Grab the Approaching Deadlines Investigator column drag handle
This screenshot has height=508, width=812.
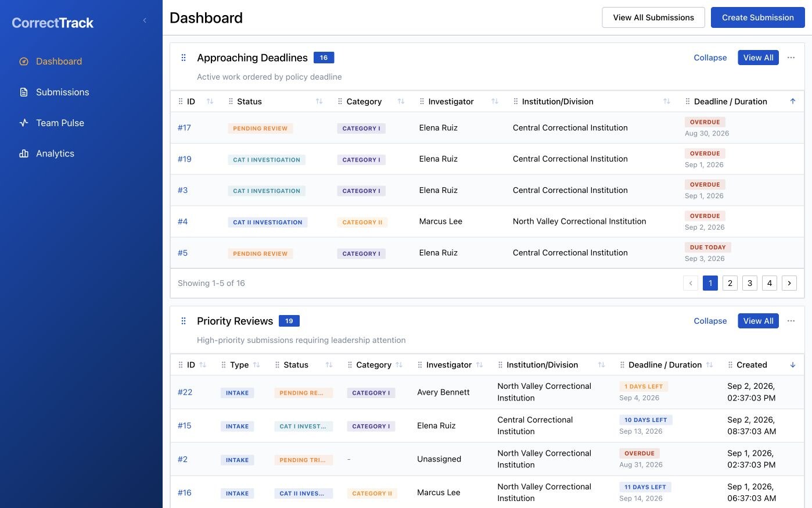tap(422, 101)
